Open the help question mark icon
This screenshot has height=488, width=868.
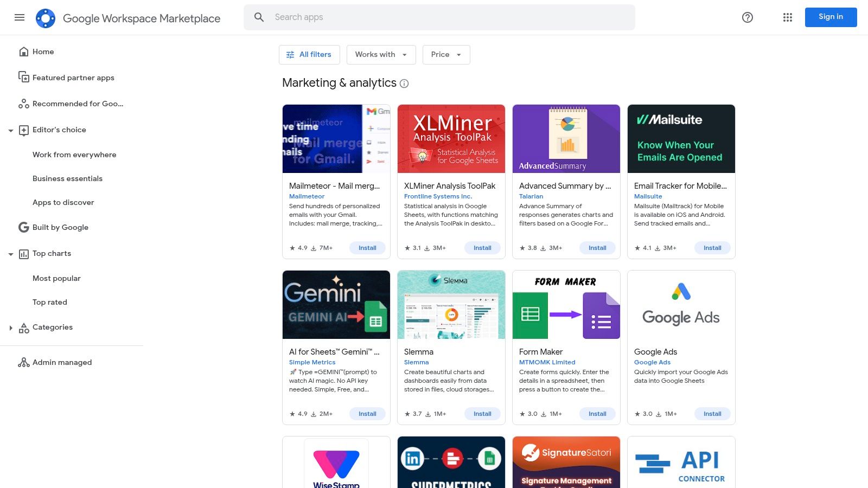coord(747,17)
